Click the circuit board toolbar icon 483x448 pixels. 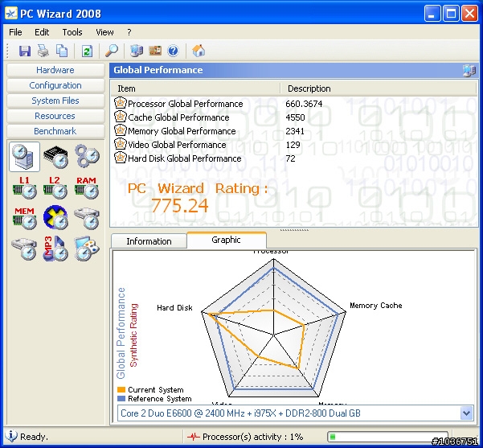155,51
